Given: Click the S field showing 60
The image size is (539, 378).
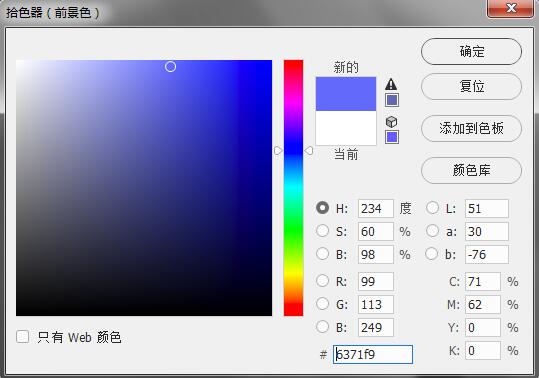Looking at the screenshot, I should [x=376, y=232].
